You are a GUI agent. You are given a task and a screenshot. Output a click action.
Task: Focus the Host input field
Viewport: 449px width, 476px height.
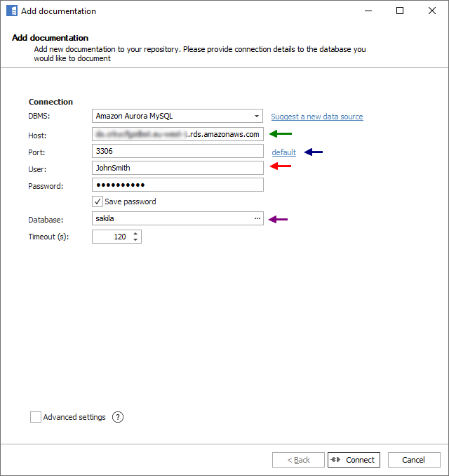click(x=177, y=134)
